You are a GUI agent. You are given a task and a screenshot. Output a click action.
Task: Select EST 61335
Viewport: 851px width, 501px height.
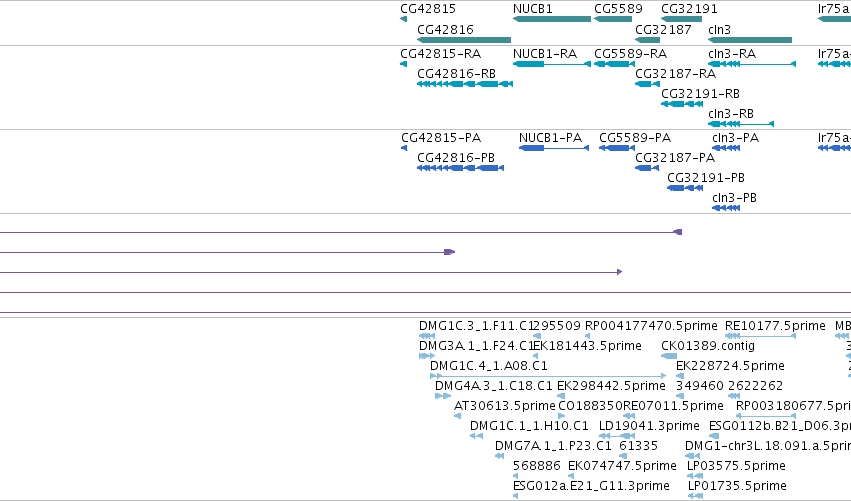(x=638, y=446)
